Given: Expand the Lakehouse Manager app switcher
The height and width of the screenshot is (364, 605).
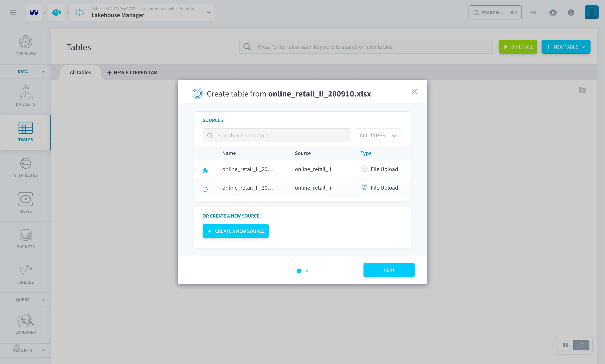Looking at the screenshot, I should pos(209,13).
